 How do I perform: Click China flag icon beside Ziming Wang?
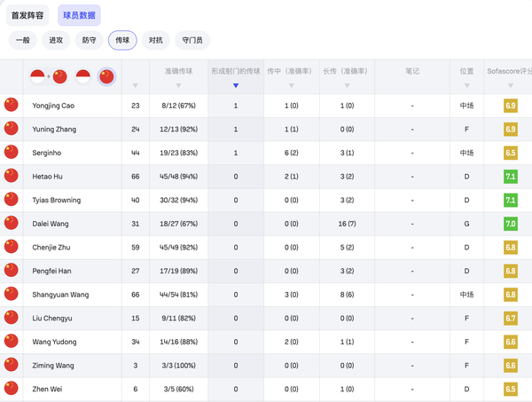(12, 365)
